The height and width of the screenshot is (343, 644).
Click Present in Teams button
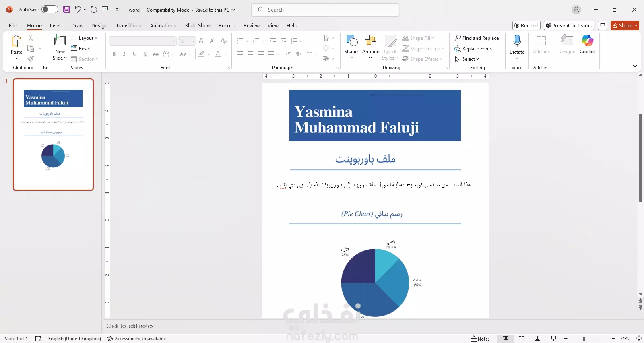pyautogui.click(x=569, y=25)
